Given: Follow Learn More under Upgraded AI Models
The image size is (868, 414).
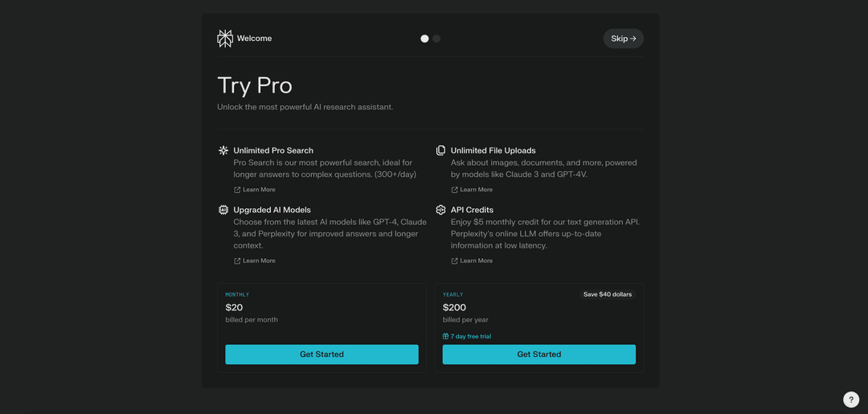Looking at the screenshot, I should (258, 260).
